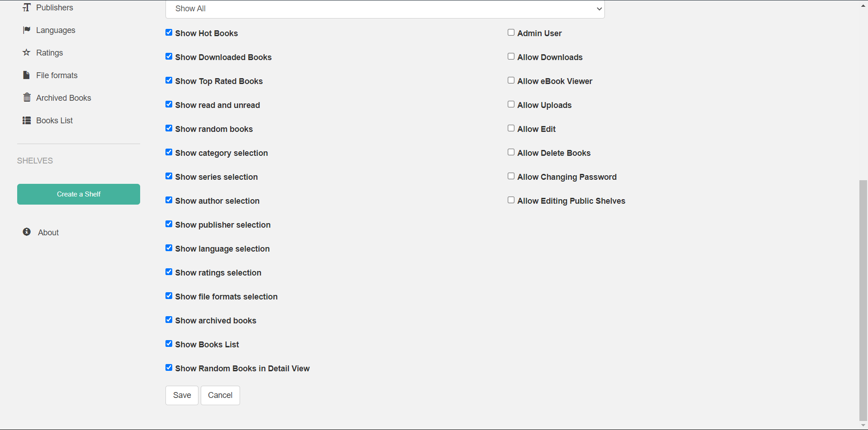
Task: Click the Cancel button
Action: click(220, 395)
